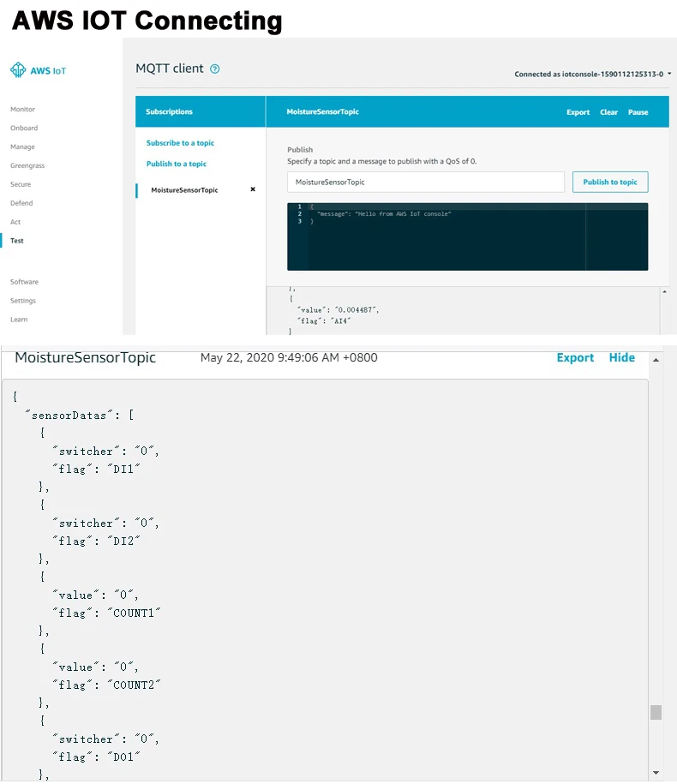Click the "flag": "AI4" line
The image size is (677, 784).
pos(324,321)
